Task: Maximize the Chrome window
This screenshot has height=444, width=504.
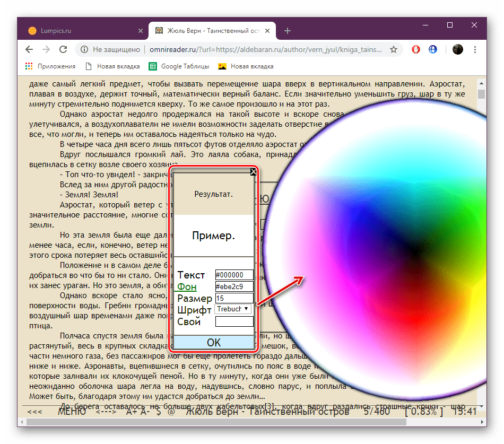Action: (450, 25)
